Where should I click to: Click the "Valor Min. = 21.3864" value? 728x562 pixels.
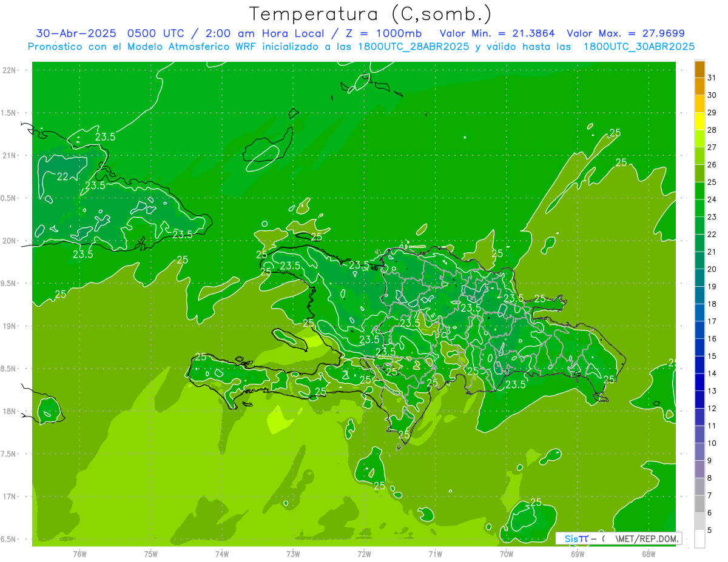497,33
